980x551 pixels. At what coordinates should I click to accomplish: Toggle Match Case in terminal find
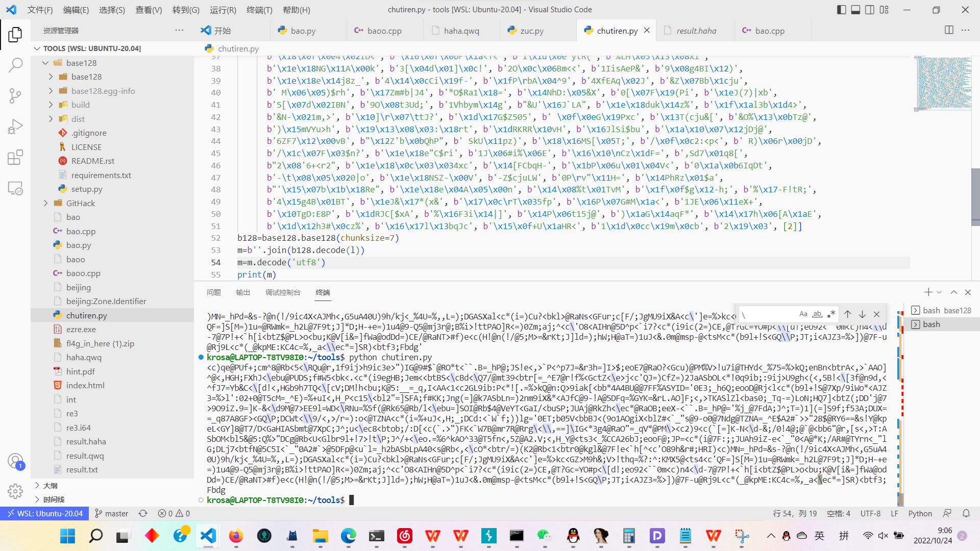pyautogui.click(x=803, y=314)
